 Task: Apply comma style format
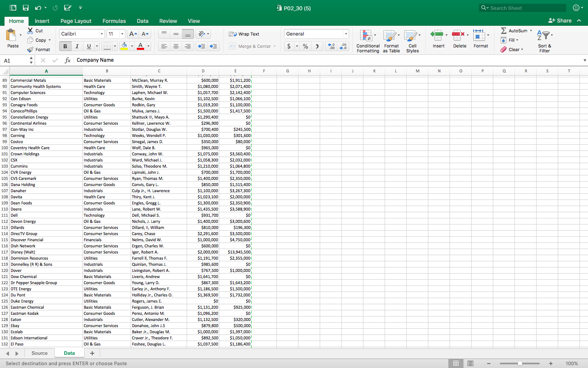click(x=317, y=46)
